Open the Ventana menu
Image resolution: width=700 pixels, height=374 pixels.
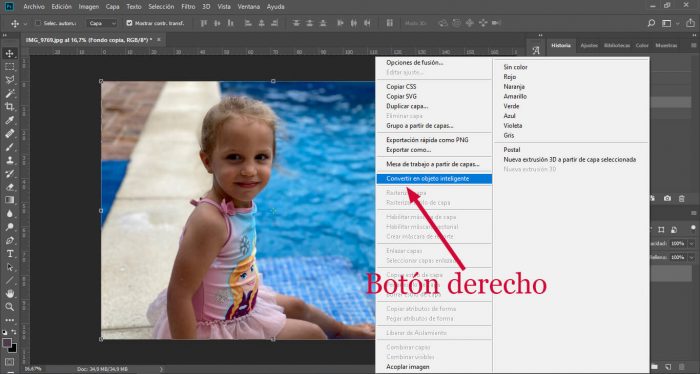pos(249,7)
